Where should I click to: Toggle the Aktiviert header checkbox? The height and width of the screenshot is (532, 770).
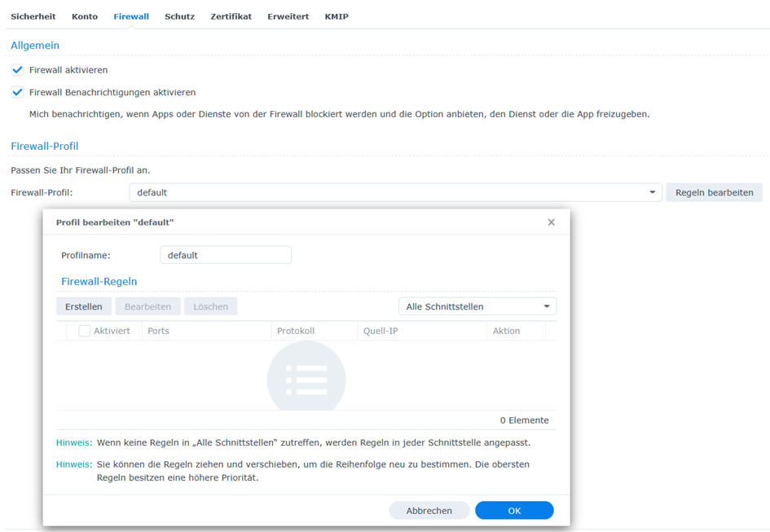point(85,331)
